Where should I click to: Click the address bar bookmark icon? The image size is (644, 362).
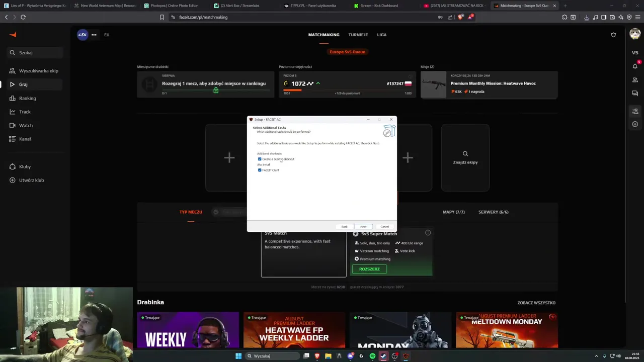click(x=162, y=17)
